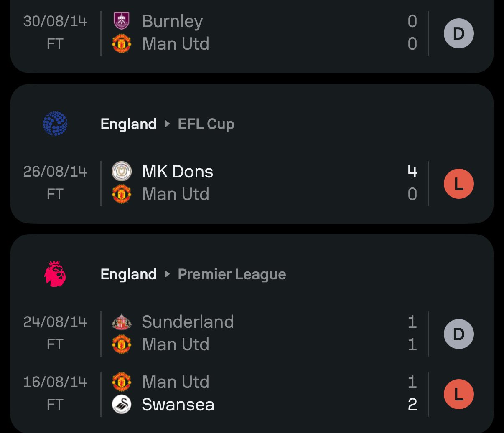The image size is (504, 433).
Task: Open the MK Dons team name
Action: point(178,172)
